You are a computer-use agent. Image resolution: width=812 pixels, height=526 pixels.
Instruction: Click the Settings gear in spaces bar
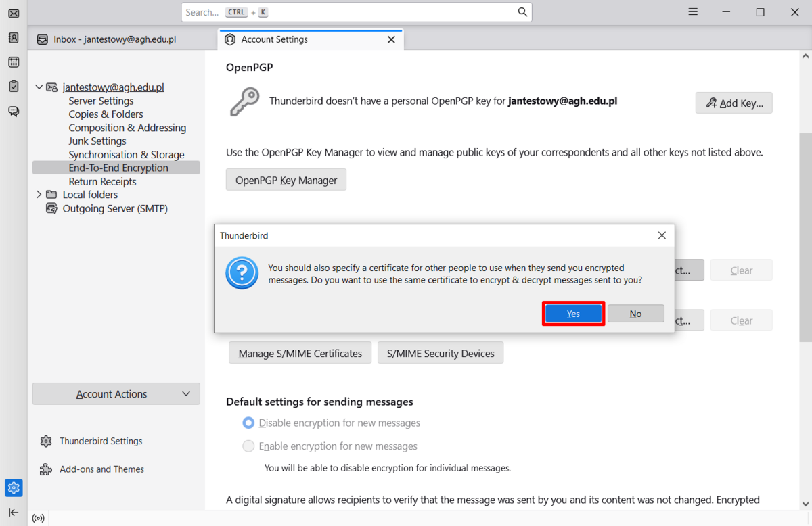pos(14,487)
